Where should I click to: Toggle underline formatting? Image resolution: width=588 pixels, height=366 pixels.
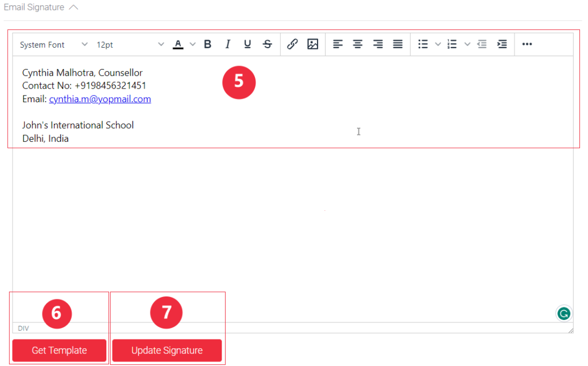point(247,44)
